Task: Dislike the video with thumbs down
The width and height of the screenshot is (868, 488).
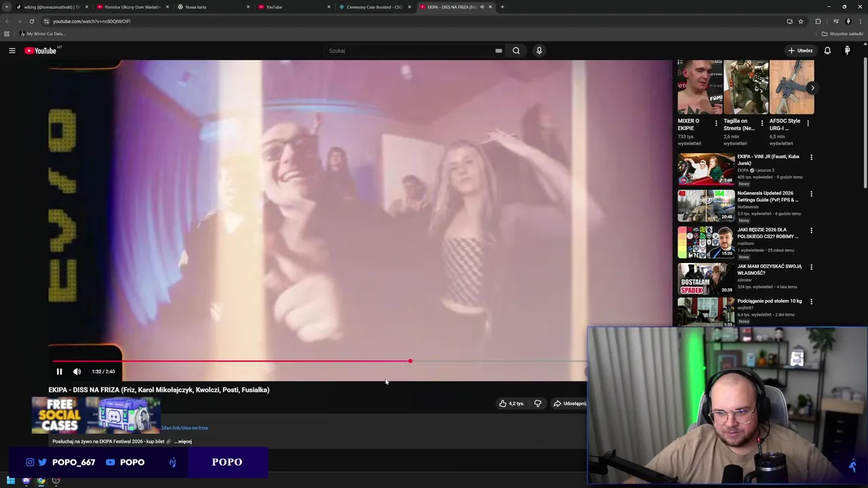Action: tap(538, 403)
